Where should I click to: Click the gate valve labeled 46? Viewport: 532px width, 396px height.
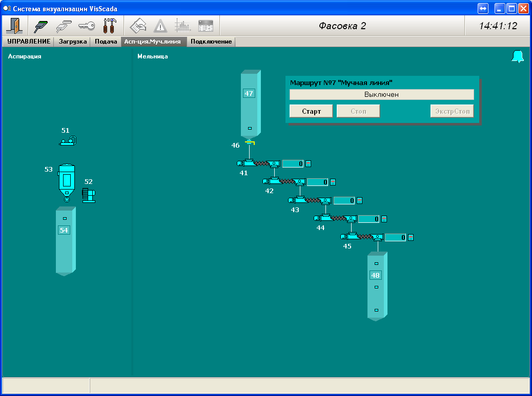click(249, 142)
